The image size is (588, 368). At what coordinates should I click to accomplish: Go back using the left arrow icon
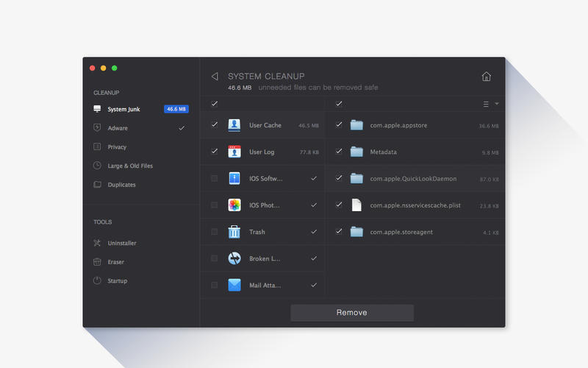click(x=215, y=77)
